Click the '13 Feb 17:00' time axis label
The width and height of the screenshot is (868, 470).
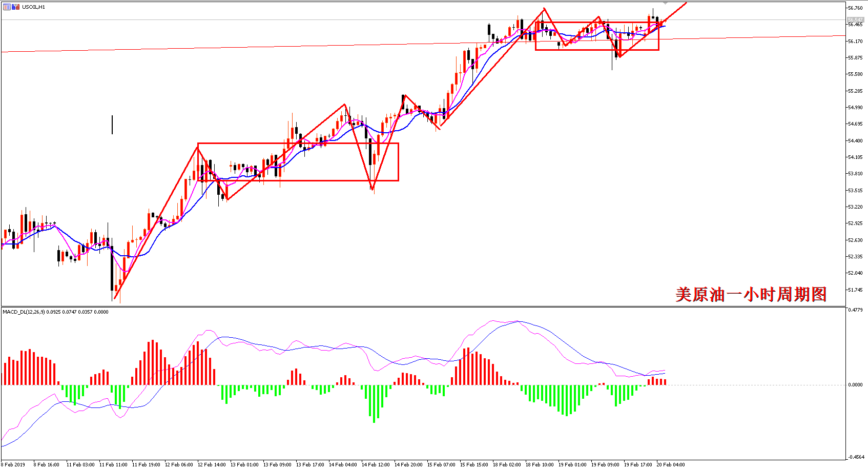click(310, 465)
